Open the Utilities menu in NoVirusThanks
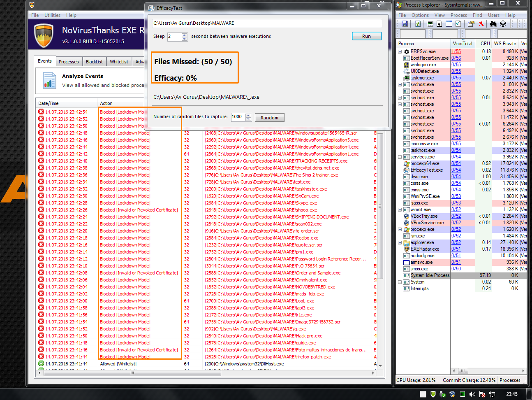532x400 pixels. (52, 15)
